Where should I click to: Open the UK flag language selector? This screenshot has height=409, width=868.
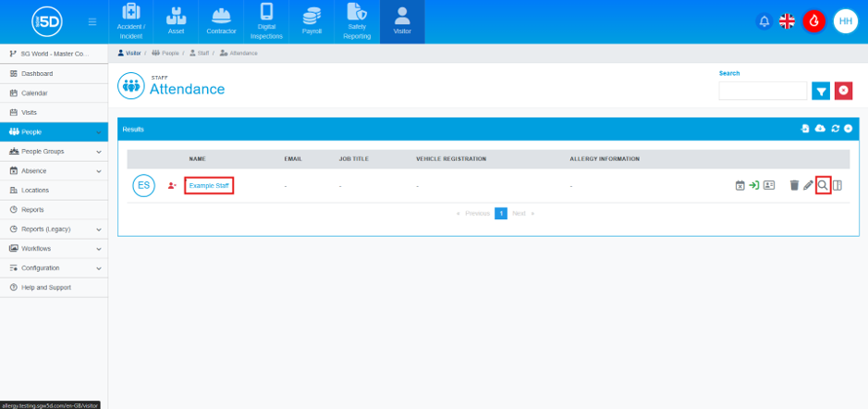(787, 21)
